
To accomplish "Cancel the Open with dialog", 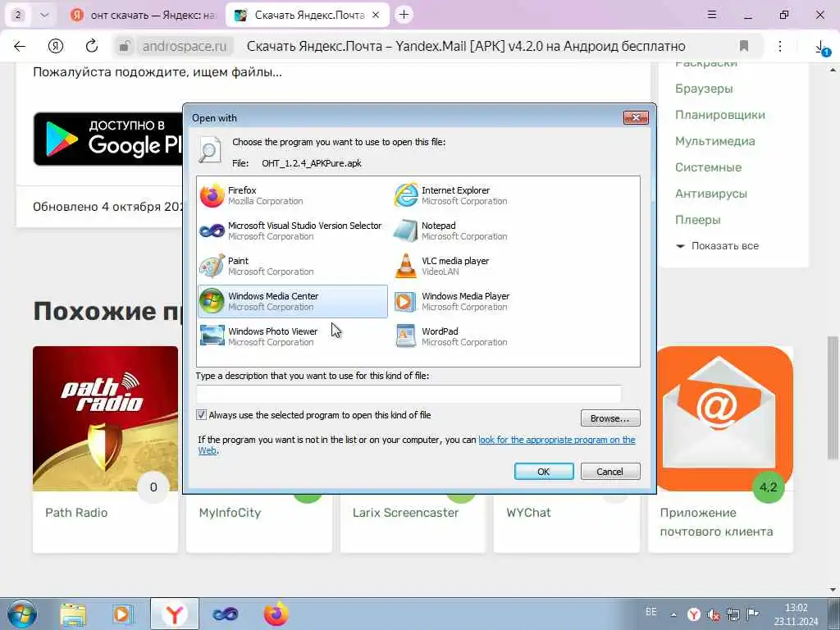I will coord(610,472).
